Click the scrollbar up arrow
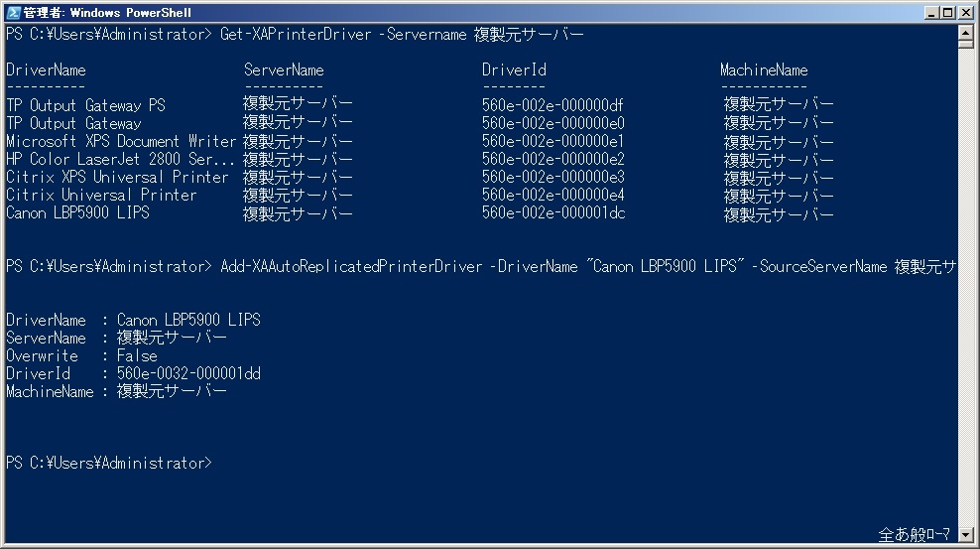980x549 pixels. (x=967, y=32)
